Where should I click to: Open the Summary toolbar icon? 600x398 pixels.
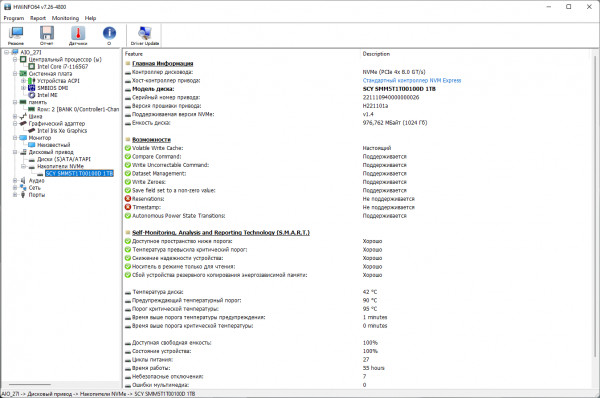pos(16,36)
